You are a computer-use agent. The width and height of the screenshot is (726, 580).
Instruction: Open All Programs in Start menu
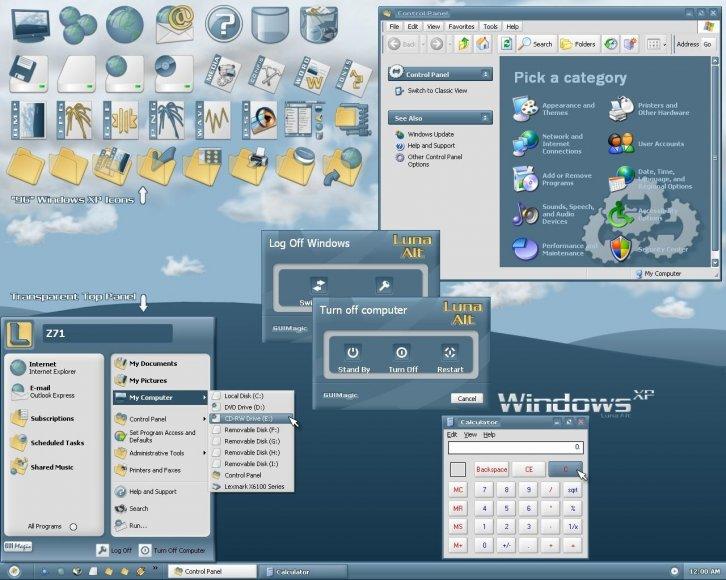pyautogui.click(x=52, y=526)
